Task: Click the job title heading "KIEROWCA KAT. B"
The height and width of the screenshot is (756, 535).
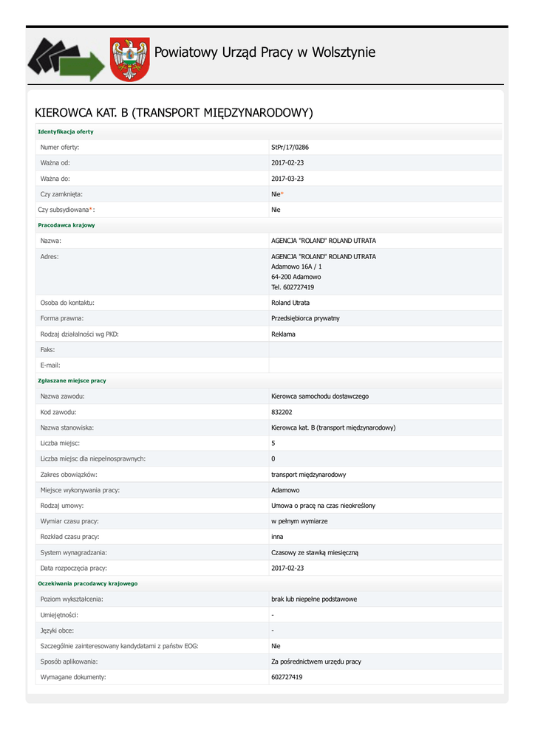Action: [x=174, y=112]
